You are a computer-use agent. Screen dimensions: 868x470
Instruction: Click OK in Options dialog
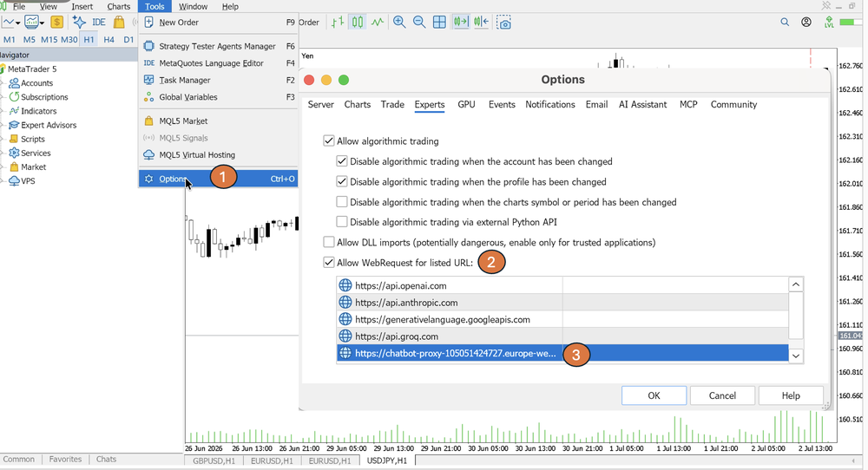pyautogui.click(x=654, y=395)
